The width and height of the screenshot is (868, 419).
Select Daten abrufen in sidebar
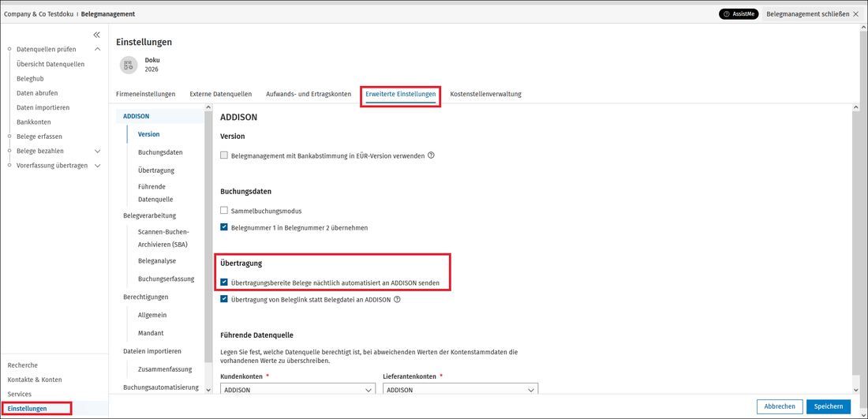coord(37,93)
